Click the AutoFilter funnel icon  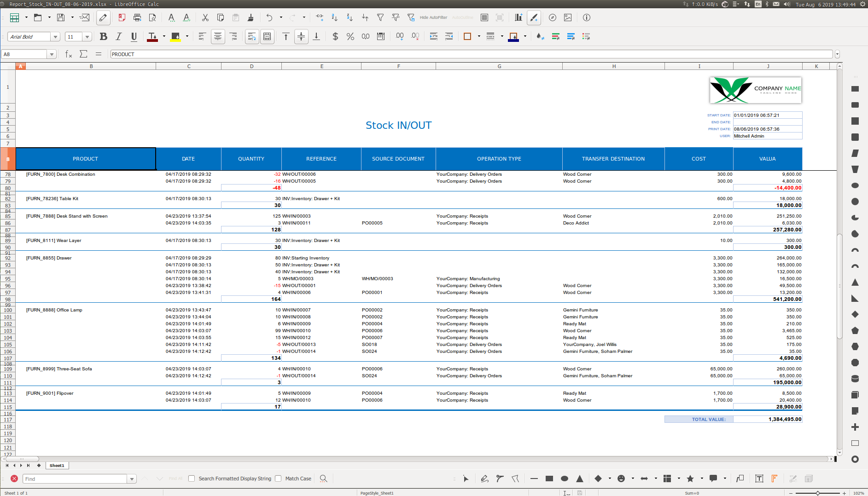tap(380, 17)
